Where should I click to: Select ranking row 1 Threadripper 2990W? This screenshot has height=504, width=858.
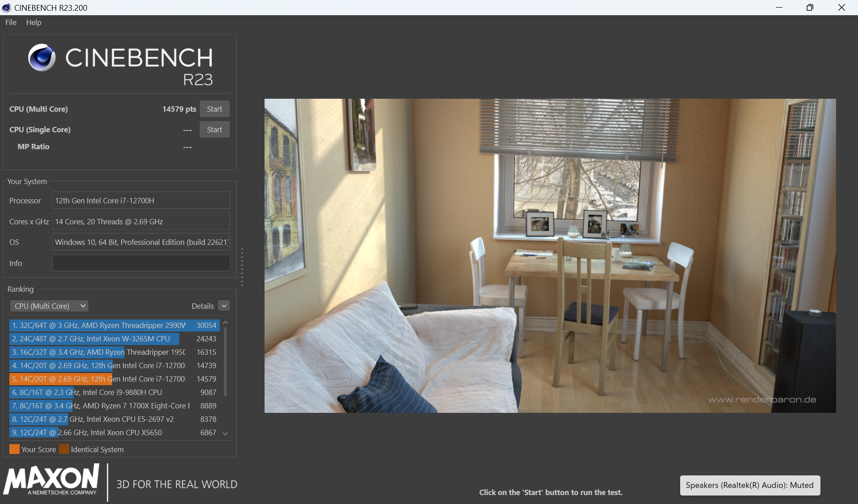click(x=114, y=325)
